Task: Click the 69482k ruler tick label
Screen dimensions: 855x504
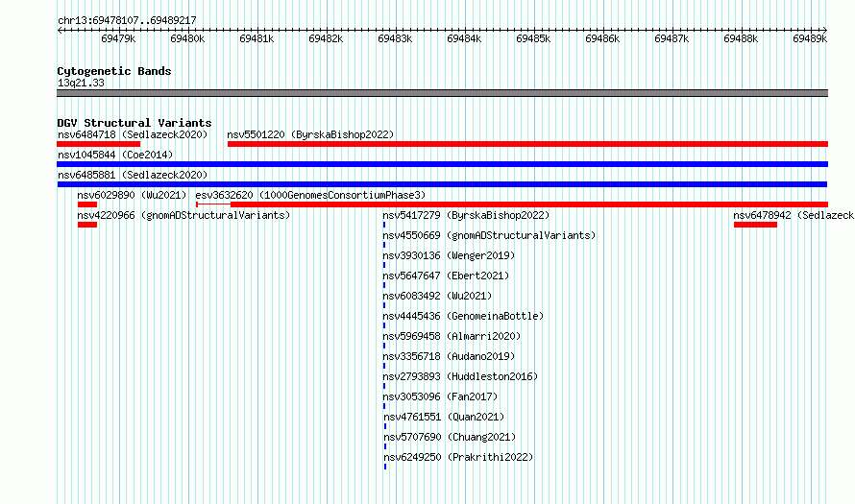Action: pos(326,38)
